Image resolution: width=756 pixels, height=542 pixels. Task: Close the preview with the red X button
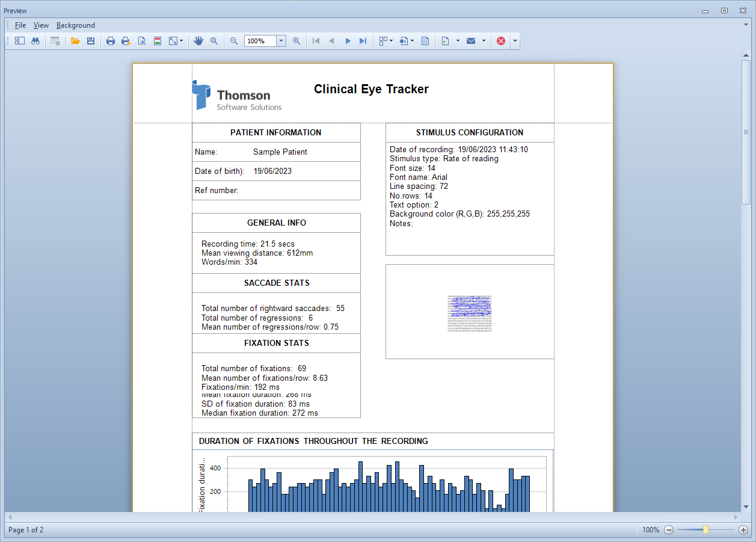501,41
